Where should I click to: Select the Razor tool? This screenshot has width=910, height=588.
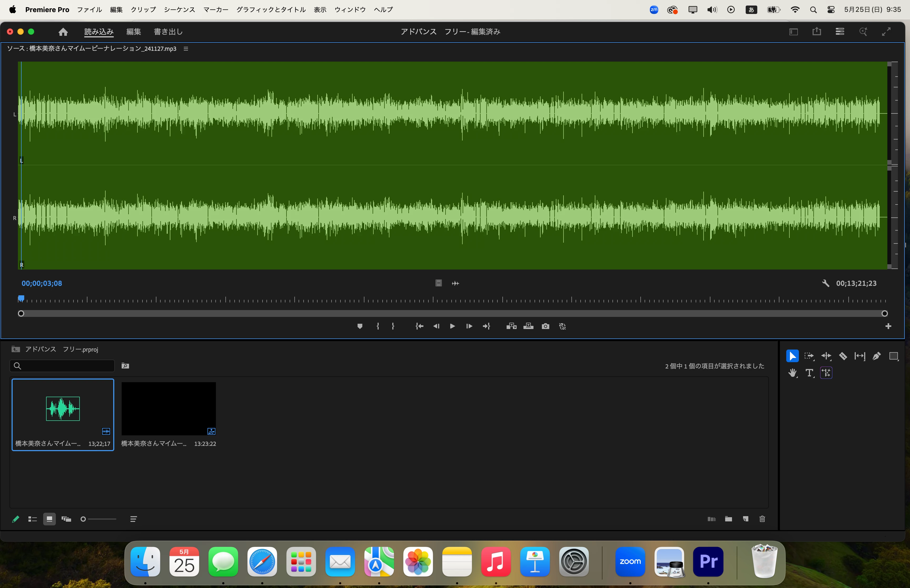[x=843, y=356]
